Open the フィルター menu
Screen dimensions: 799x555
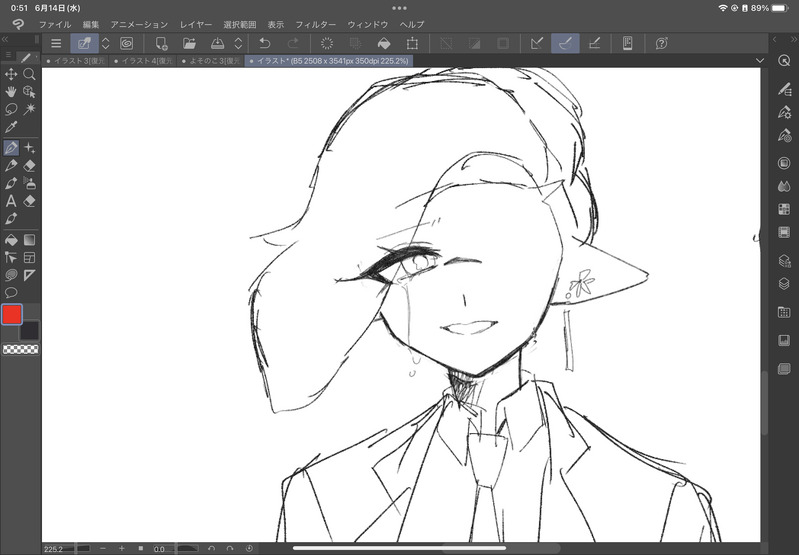coord(316,24)
